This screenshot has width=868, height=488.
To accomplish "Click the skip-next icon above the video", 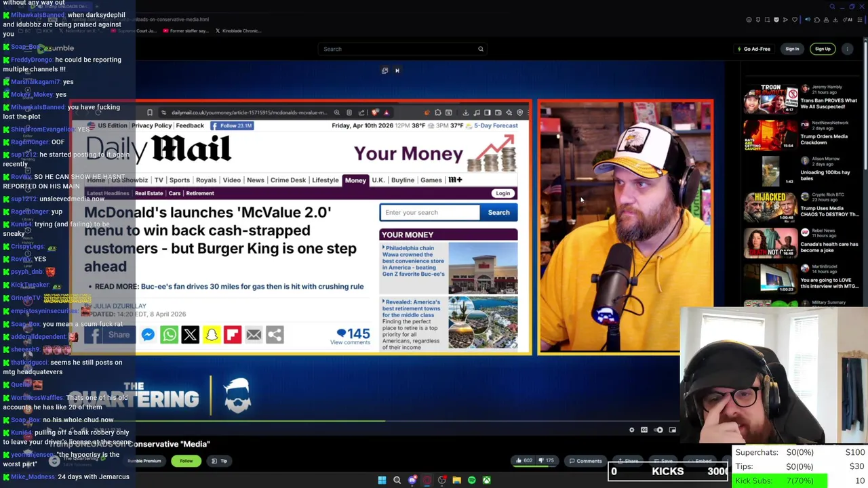I will pos(397,70).
